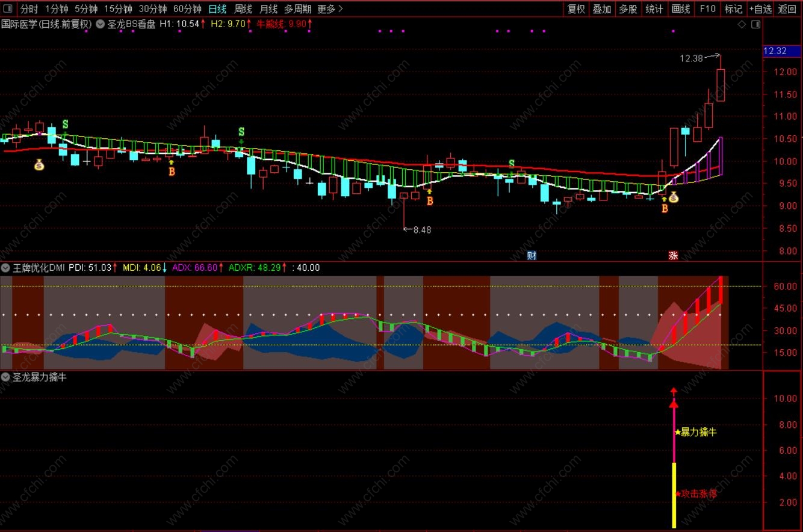803x532 pixels.
Task: Open the 多股 multi-stock view
Action: 628,9
